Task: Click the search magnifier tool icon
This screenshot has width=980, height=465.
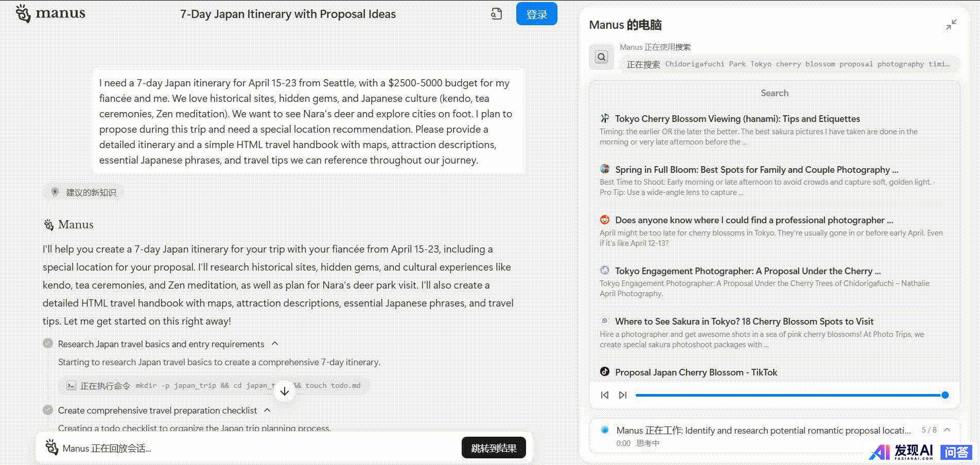Action: pos(601,57)
